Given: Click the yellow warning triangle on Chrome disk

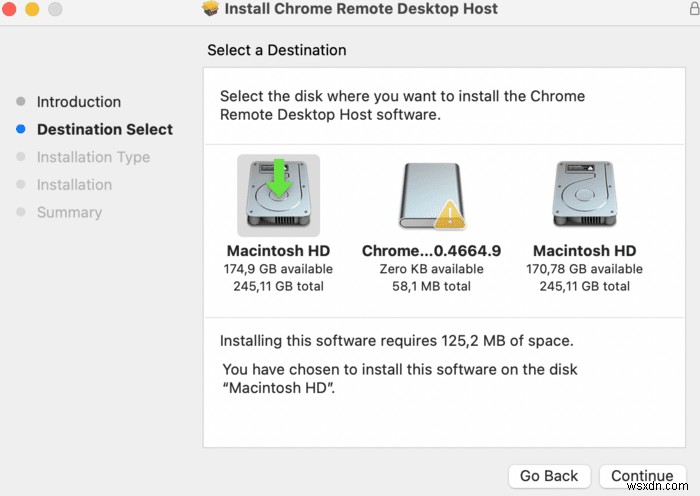Looking at the screenshot, I should click(450, 212).
